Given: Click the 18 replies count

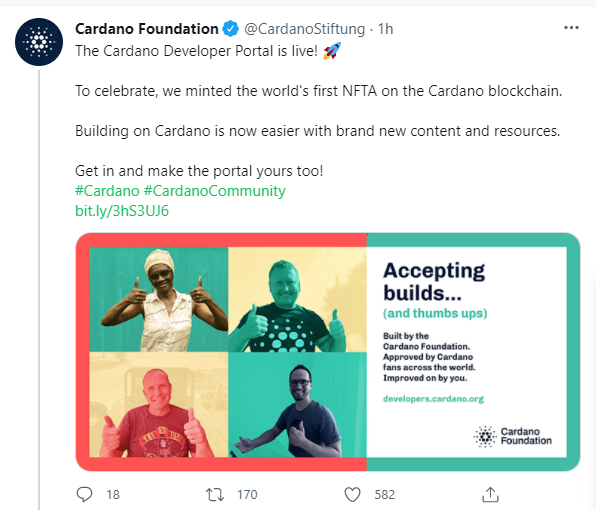Looking at the screenshot, I should point(113,495).
